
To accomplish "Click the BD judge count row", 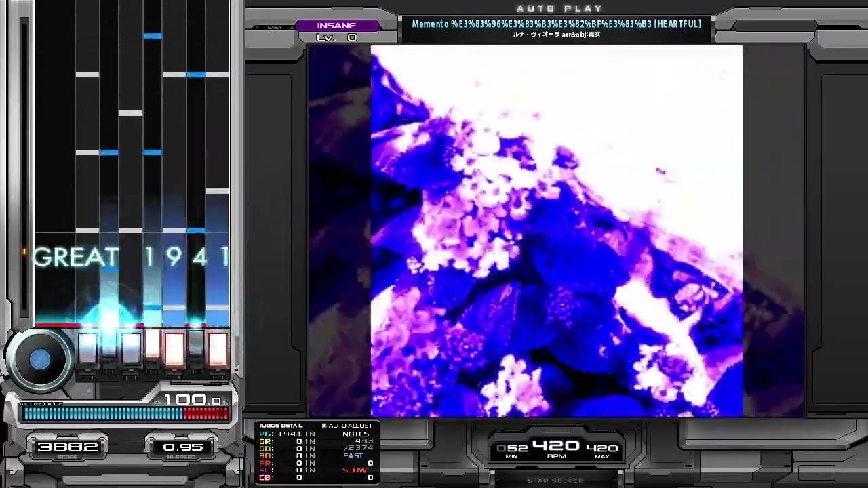I will (288, 456).
